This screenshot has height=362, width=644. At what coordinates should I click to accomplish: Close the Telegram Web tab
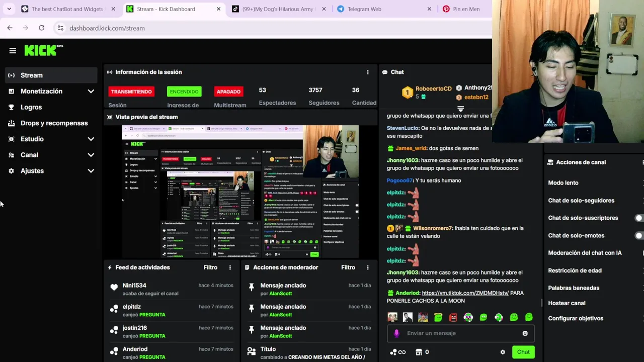point(429,9)
